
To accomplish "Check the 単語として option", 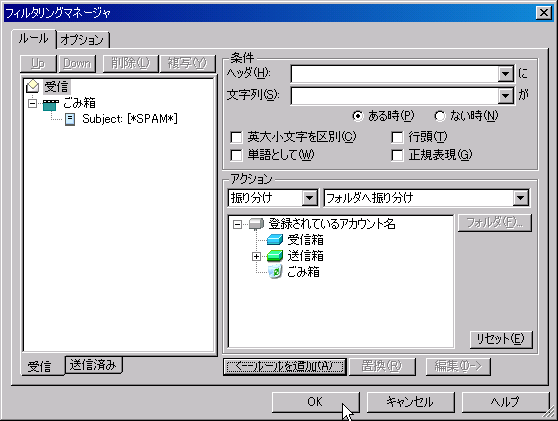I will point(236,155).
